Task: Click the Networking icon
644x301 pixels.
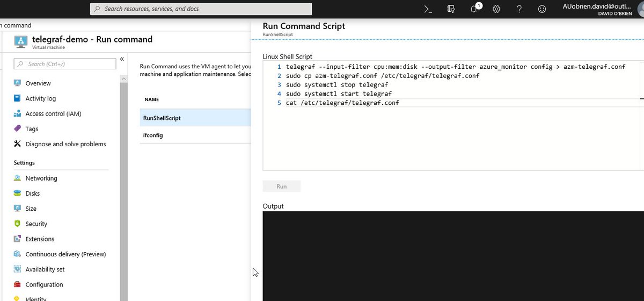Action: (18, 178)
